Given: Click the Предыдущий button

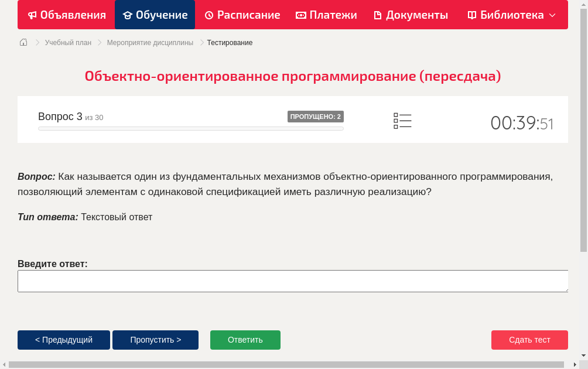Looking at the screenshot, I should pos(63,340).
